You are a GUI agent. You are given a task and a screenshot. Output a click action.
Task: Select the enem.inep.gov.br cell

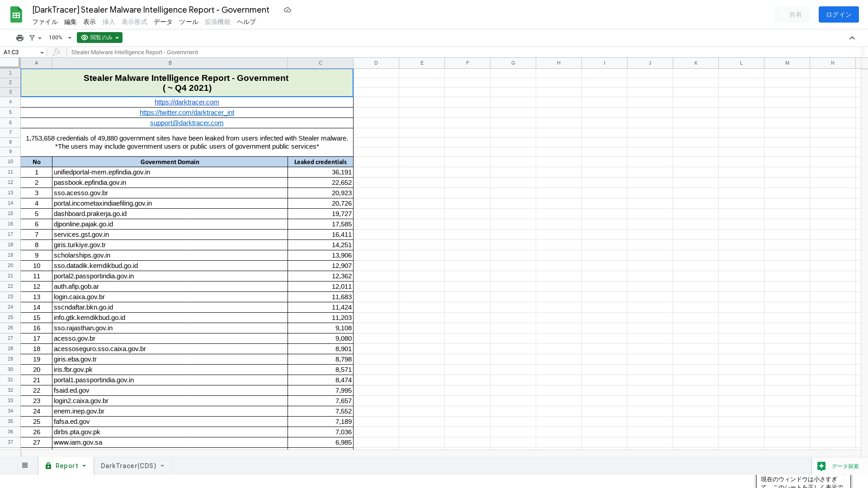170,411
